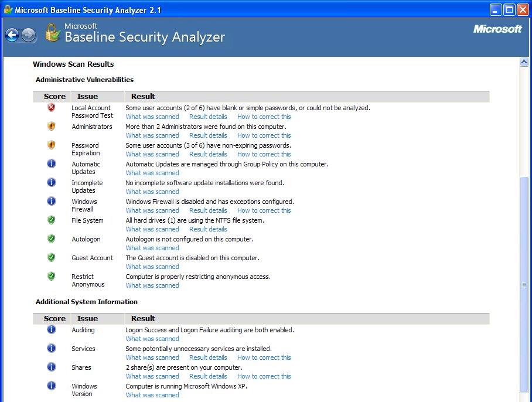Screen dimensions: 532x402
Task: Open 'What was scanned' for Automatic Updates
Action: pyautogui.click(x=152, y=173)
